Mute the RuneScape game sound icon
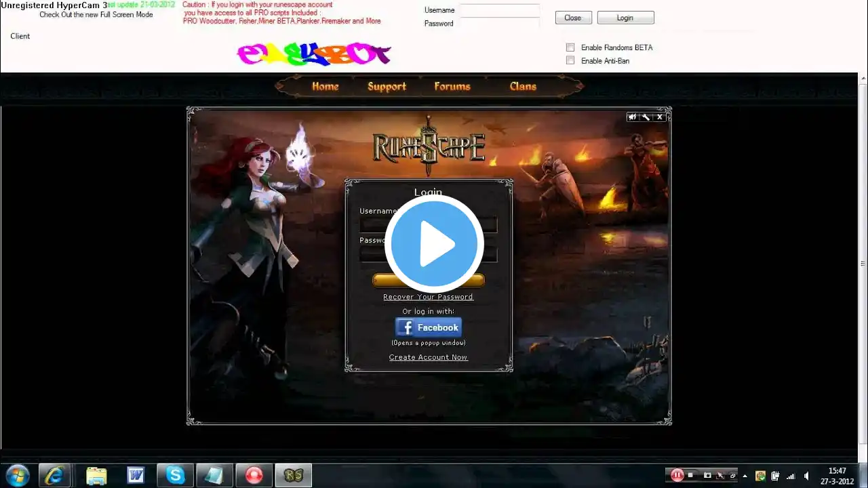 [633, 117]
